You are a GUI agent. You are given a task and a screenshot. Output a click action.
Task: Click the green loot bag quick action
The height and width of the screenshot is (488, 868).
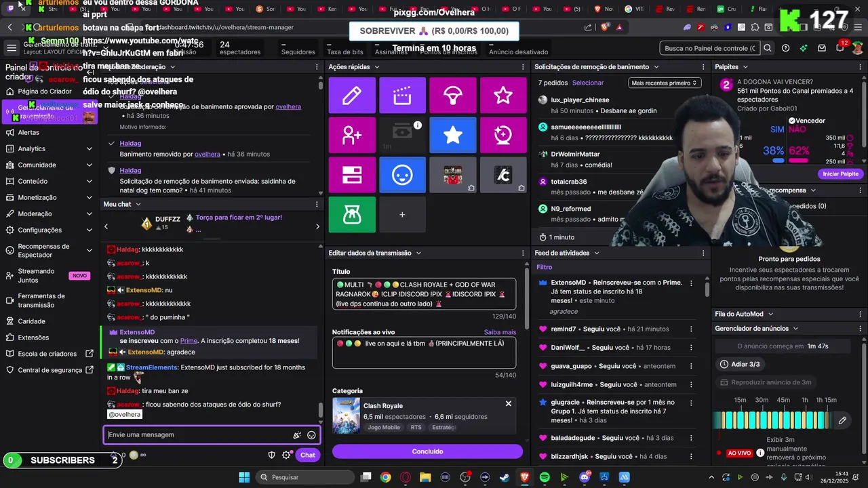coord(352,214)
